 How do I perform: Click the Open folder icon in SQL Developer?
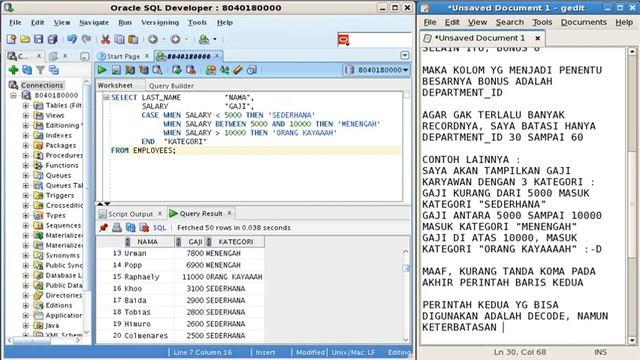pyautogui.click(x=25, y=39)
